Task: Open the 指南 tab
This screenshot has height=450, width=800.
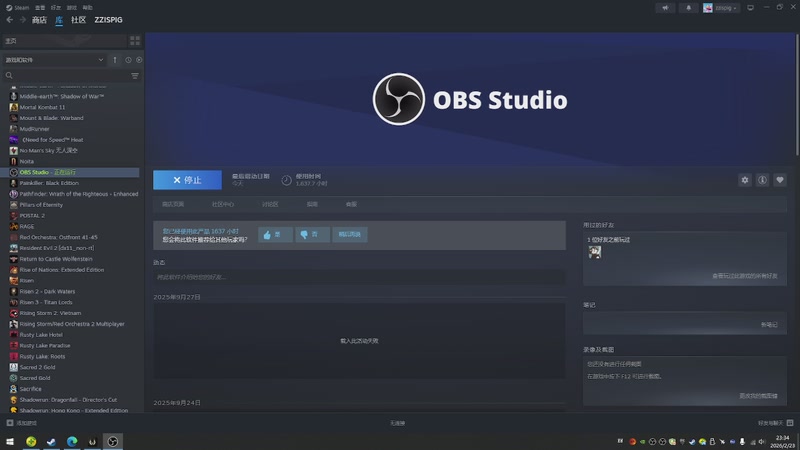Action: (x=312, y=204)
